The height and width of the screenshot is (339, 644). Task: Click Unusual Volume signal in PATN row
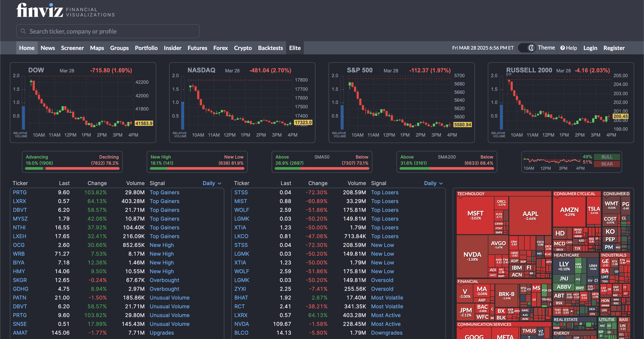170,298
